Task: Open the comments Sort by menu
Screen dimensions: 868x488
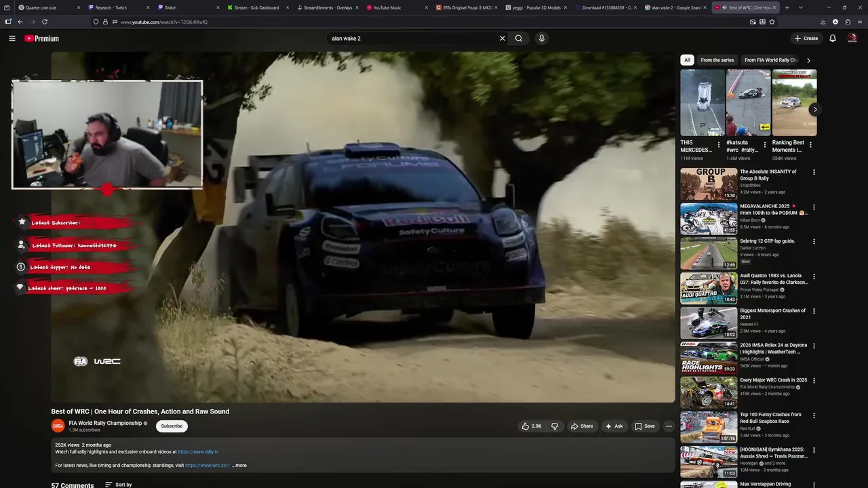Action: click(x=119, y=485)
